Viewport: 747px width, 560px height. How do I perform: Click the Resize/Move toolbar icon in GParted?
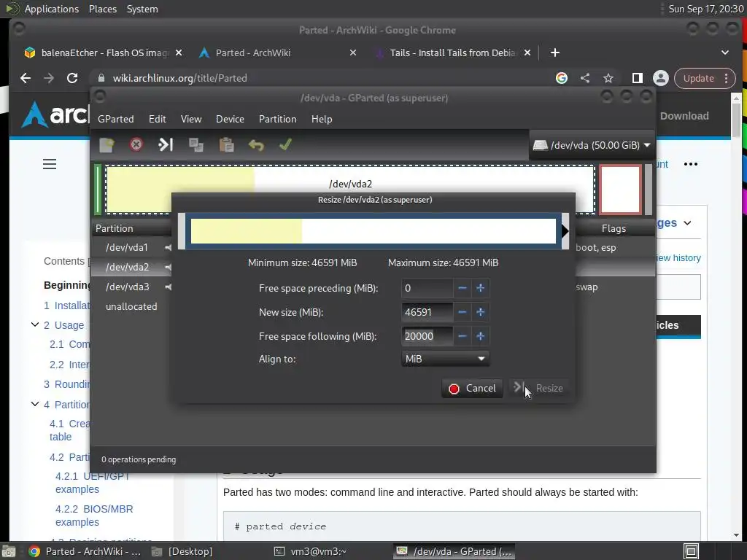point(166,144)
